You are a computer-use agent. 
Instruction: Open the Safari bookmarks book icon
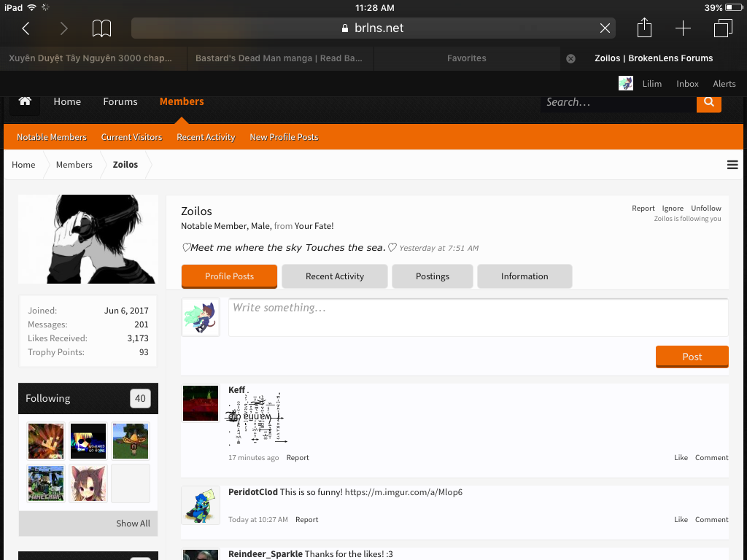click(x=101, y=28)
